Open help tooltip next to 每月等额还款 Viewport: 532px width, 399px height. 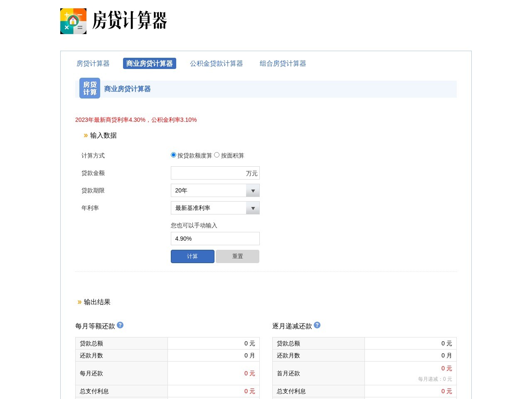tap(120, 325)
